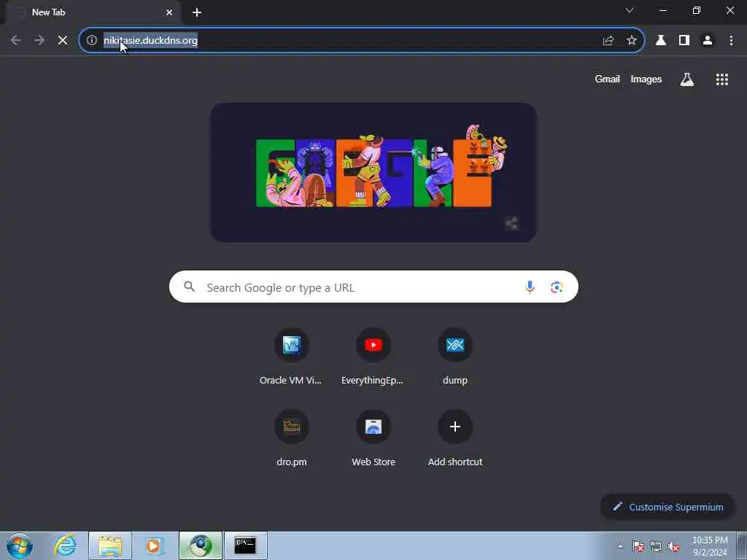This screenshot has width=747, height=560.
Task: Click Customise Supermium button
Action: (667, 507)
